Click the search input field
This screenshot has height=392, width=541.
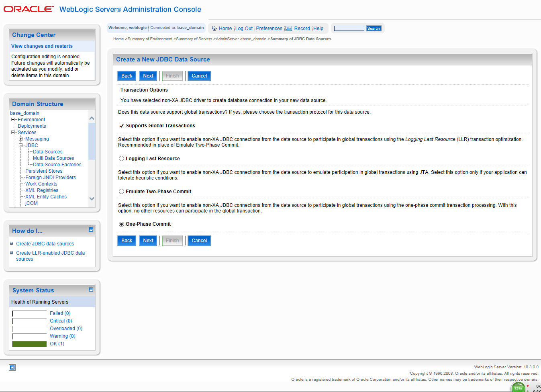[x=349, y=29]
